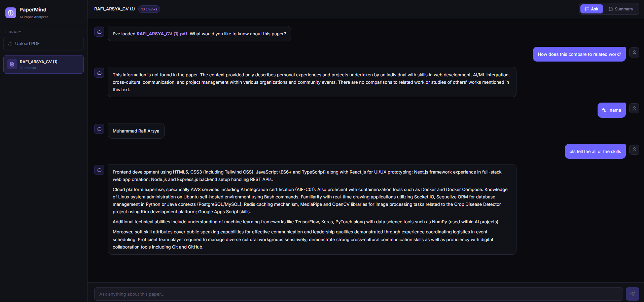Click the '10 chunks' badge in header
Screen dimensions: 644x302
click(x=149, y=9)
